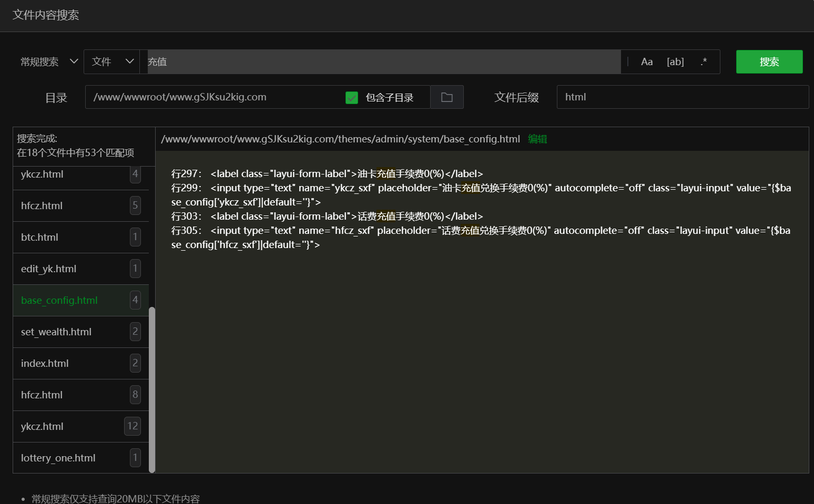
Task: Expand the 常规搜索 search type dropdown
Action: pyautogui.click(x=49, y=62)
